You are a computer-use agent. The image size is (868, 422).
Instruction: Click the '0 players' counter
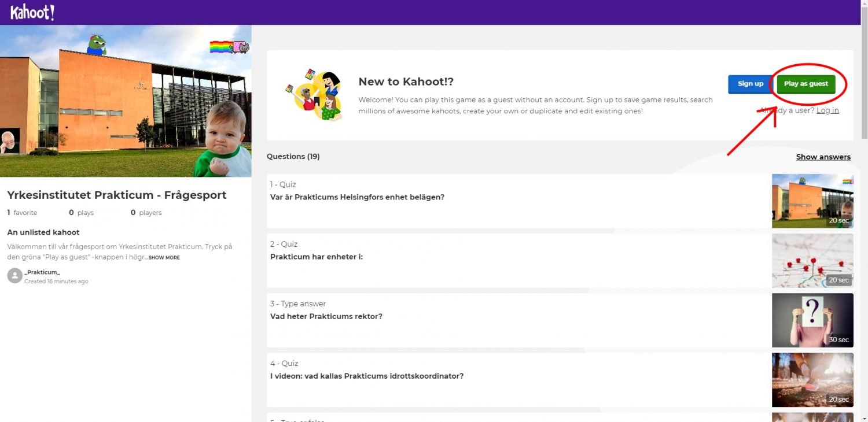pos(146,213)
